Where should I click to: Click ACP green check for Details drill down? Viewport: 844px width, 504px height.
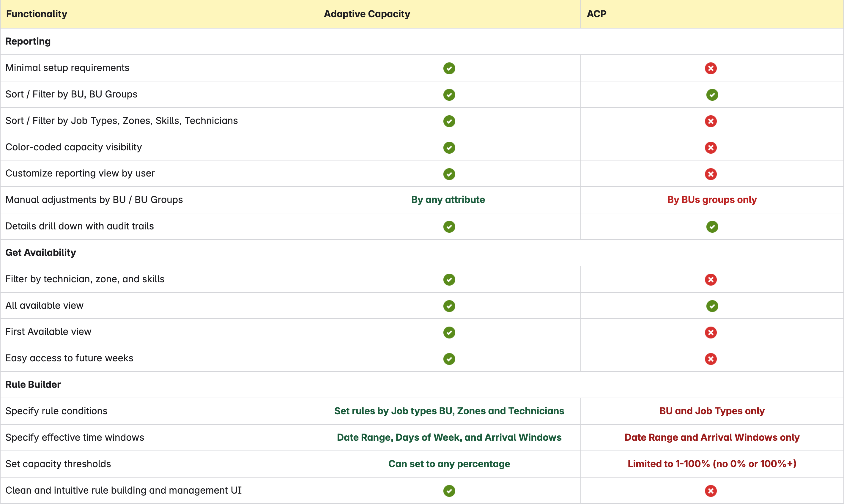click(712, 227)
